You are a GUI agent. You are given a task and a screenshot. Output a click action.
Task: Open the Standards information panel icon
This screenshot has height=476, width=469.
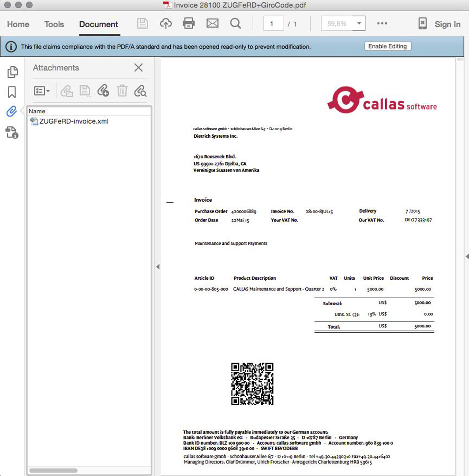coord(12,132)
